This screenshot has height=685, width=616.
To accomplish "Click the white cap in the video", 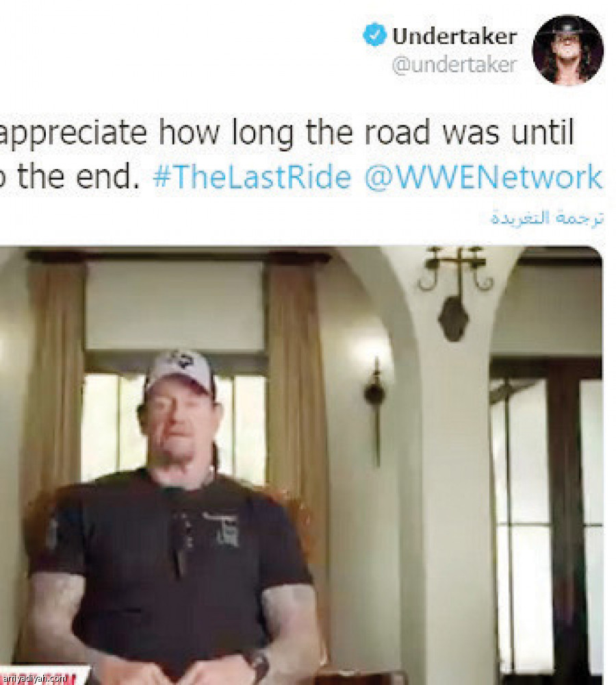I will pyautogui.click(x=179, y=371).
